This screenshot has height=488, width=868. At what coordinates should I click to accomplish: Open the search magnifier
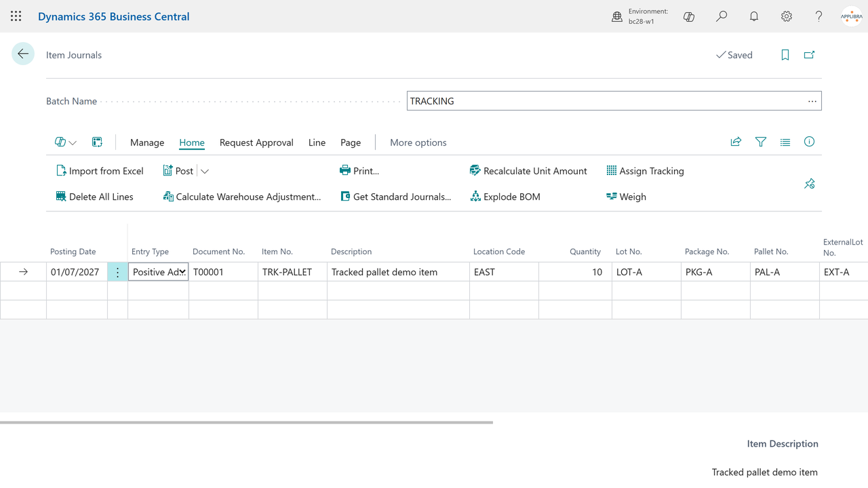[x=722, y=16]
